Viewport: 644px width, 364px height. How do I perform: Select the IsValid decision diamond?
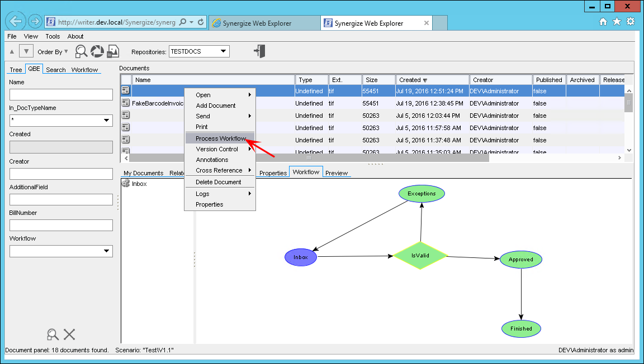(420, 256)
